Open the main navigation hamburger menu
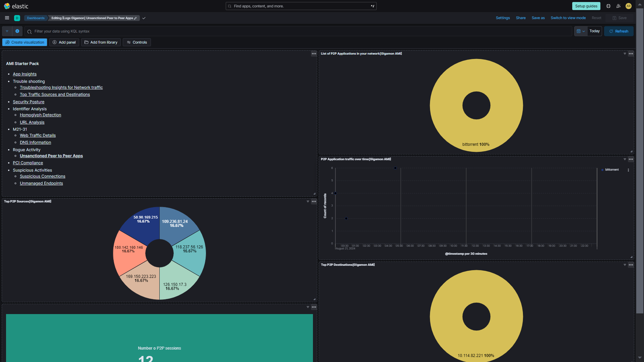This screenshot has height=362, width=644. click(x=7, y=18)
